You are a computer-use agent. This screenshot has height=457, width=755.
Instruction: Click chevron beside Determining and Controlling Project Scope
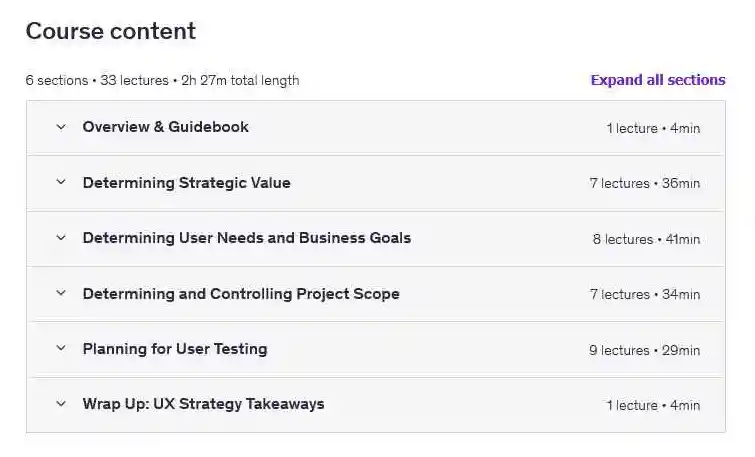tap(61, 294)
